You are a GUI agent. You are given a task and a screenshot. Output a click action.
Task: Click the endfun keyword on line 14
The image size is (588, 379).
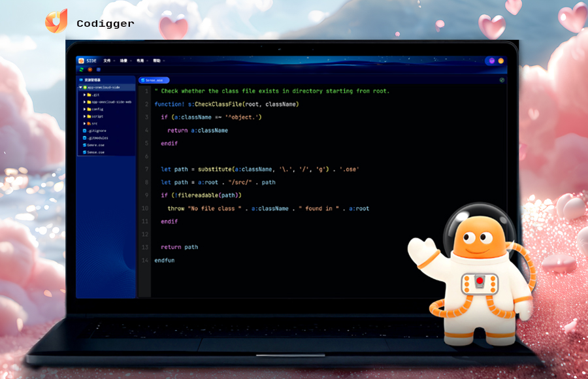[164, 260]
